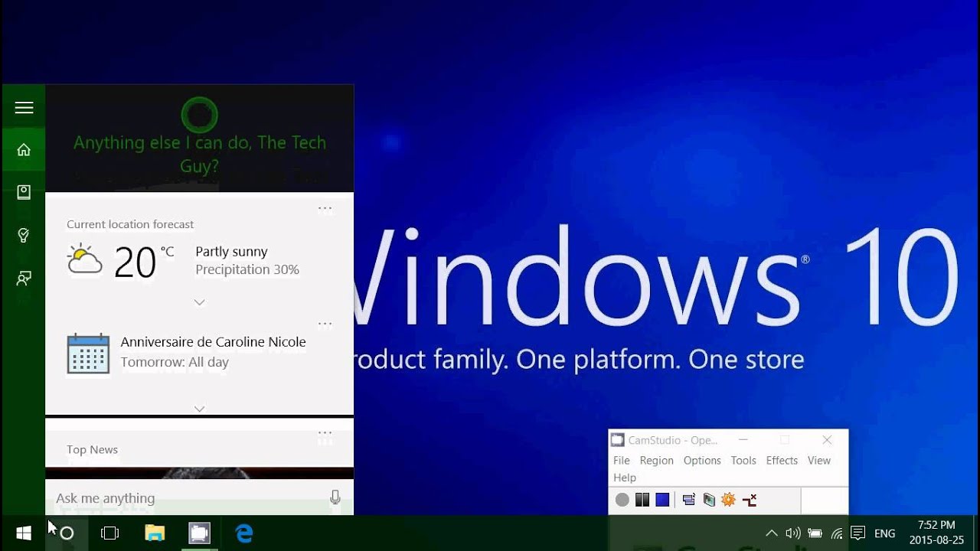Toggle CamStudio view icon after separator
The width and height of the screenshot is (980, 551).
[688, 500]
